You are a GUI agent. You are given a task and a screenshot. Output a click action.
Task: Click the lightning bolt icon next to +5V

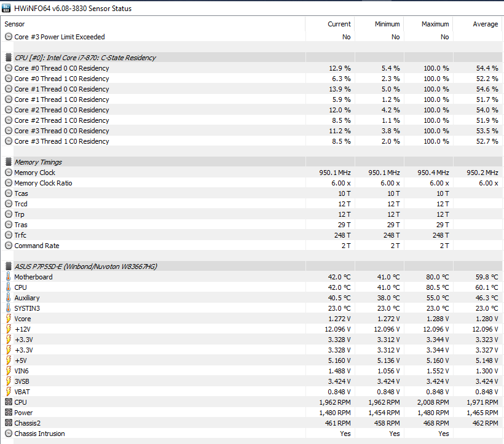(x=9, y=360)
